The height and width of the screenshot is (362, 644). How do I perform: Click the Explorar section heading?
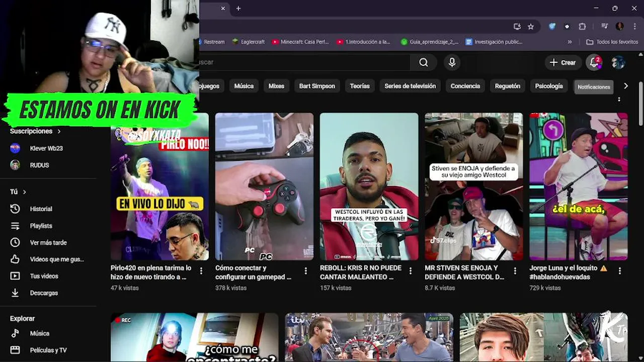[x=22, y=319]
